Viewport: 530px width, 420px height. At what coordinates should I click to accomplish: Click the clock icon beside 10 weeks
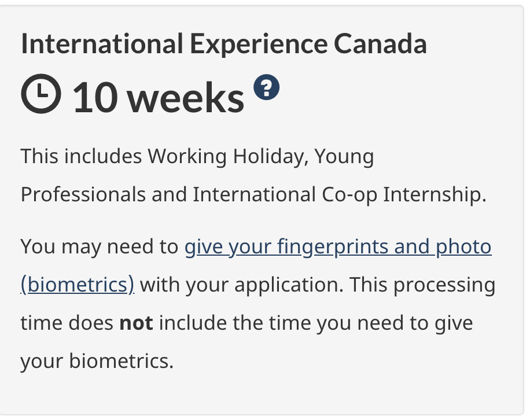[41, 95]
